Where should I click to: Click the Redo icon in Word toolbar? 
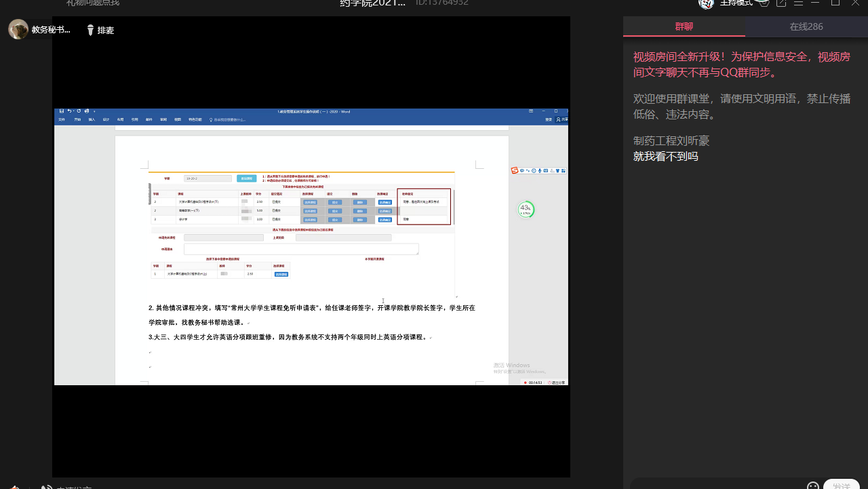tap(79, 111)
